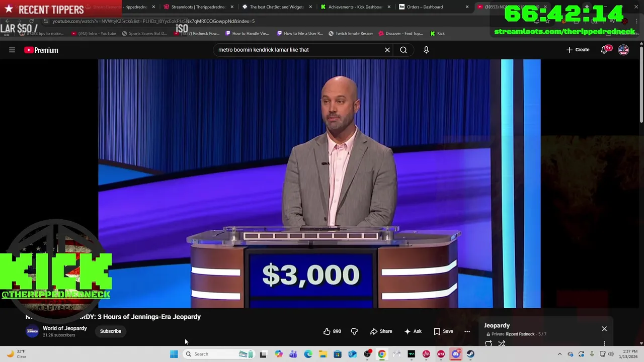644x362 pixels.
Task: Open Steam from taskbar
Action: click(470, 354)
